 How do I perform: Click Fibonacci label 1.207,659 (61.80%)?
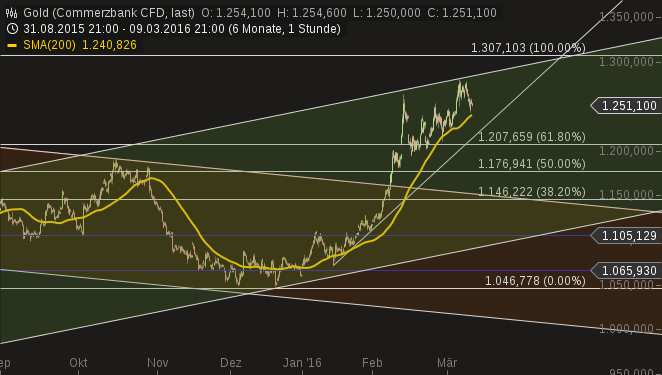[532, 137]
